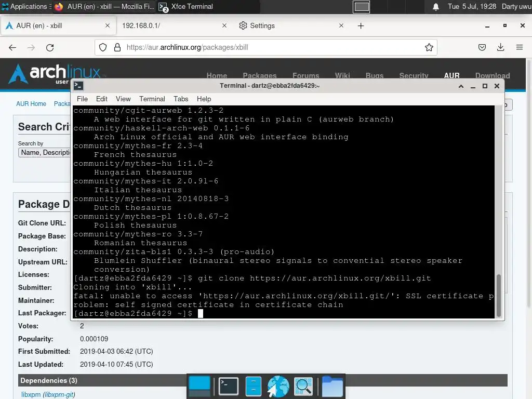Click the clock showing Tue 5 Jul
Image resolution: width=532 pixels, height=399 pixels.
coord(472,6)
